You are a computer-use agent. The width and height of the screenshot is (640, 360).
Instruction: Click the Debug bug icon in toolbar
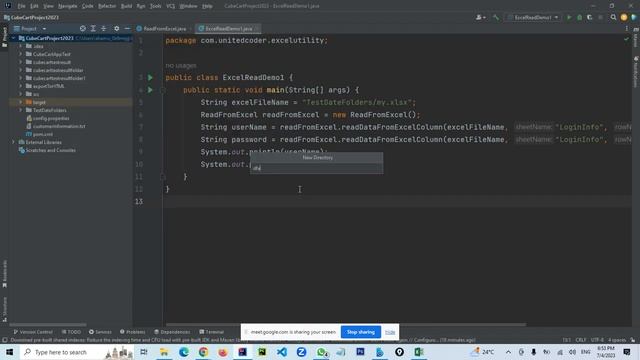coord(579,18)
